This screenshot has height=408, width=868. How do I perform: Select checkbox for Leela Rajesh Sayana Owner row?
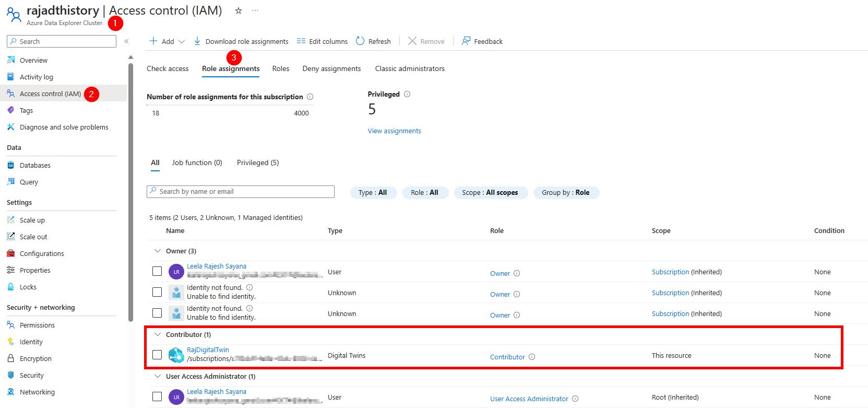157,271
